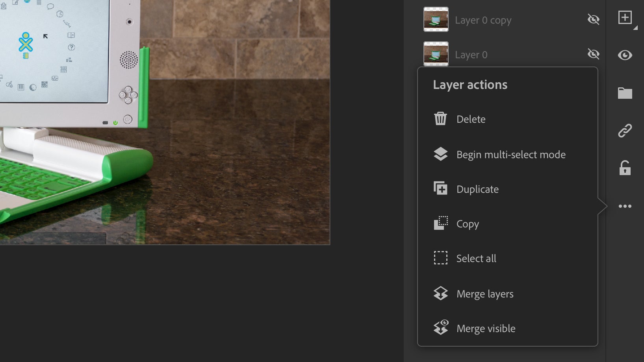Click the dashed marquee Select all icon
The height and width of the screenshot is (362, 644).
point(441,258)
